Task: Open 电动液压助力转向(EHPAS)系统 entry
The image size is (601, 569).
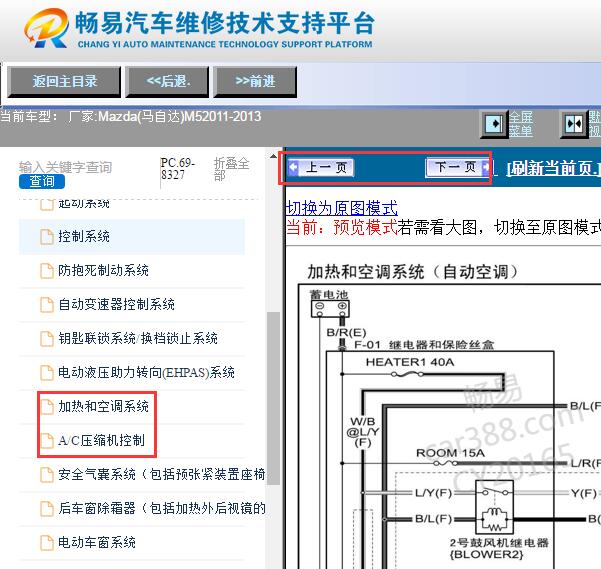Action: (146, 372)
